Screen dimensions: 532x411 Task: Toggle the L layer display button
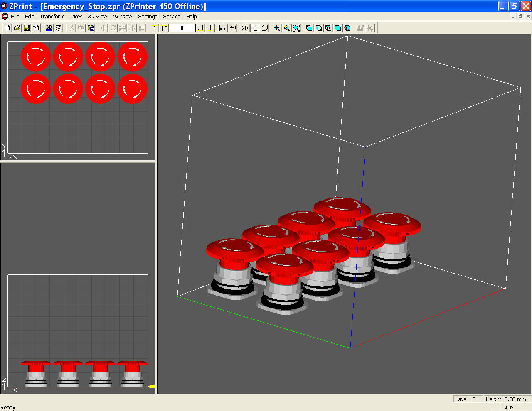click(x=255, y=28)
